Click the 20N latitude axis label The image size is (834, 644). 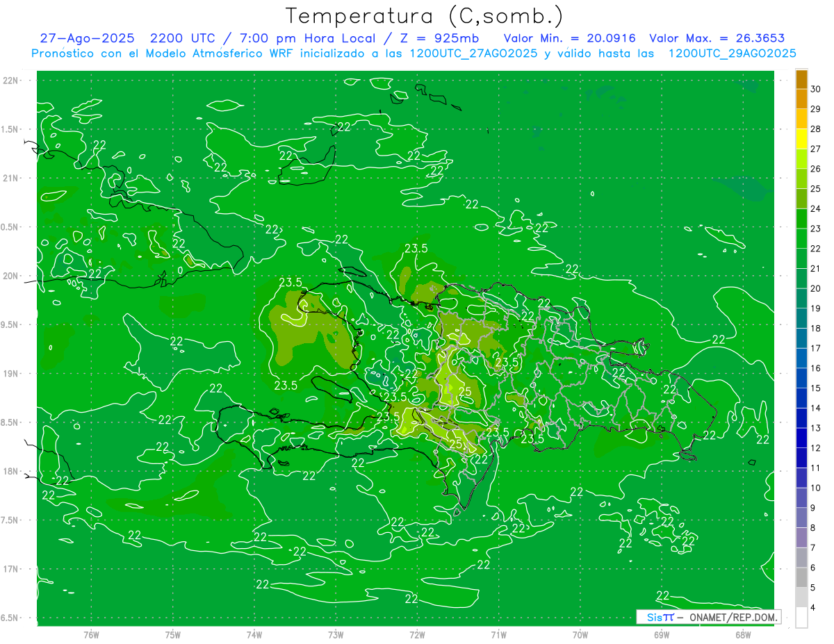[10, 276]
